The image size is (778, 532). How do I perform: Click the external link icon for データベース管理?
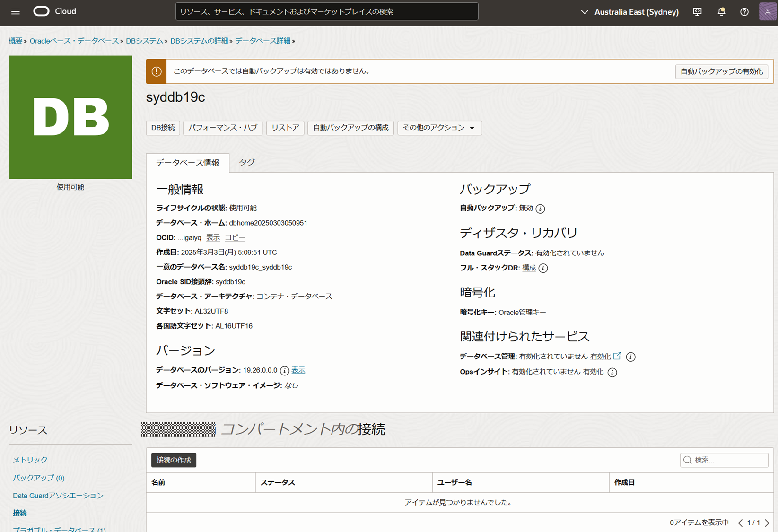click(617, 356)
